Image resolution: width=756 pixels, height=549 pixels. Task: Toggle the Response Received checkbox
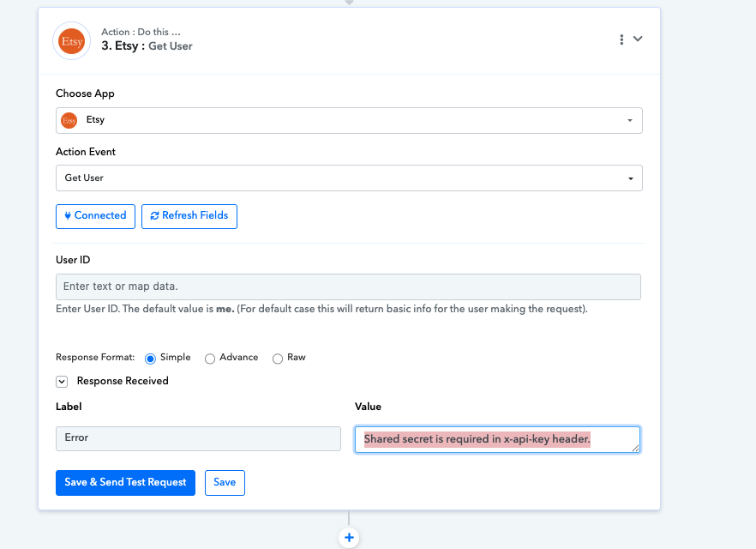pyautogui.click(x=62, y=382)
